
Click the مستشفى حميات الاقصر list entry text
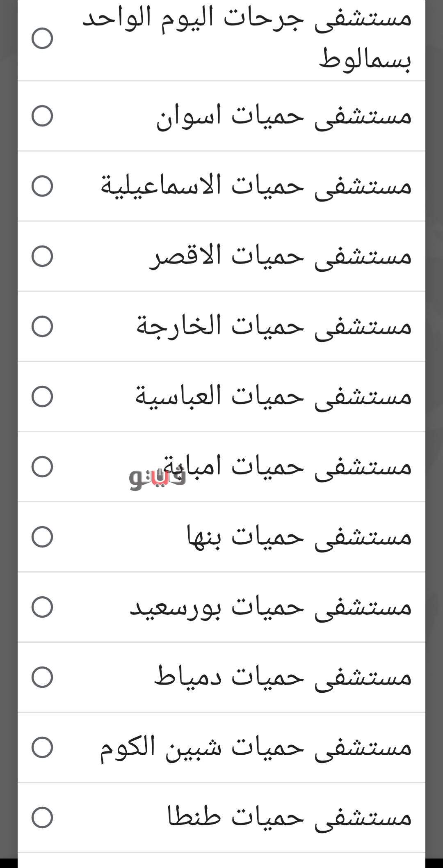coord(281,256)
